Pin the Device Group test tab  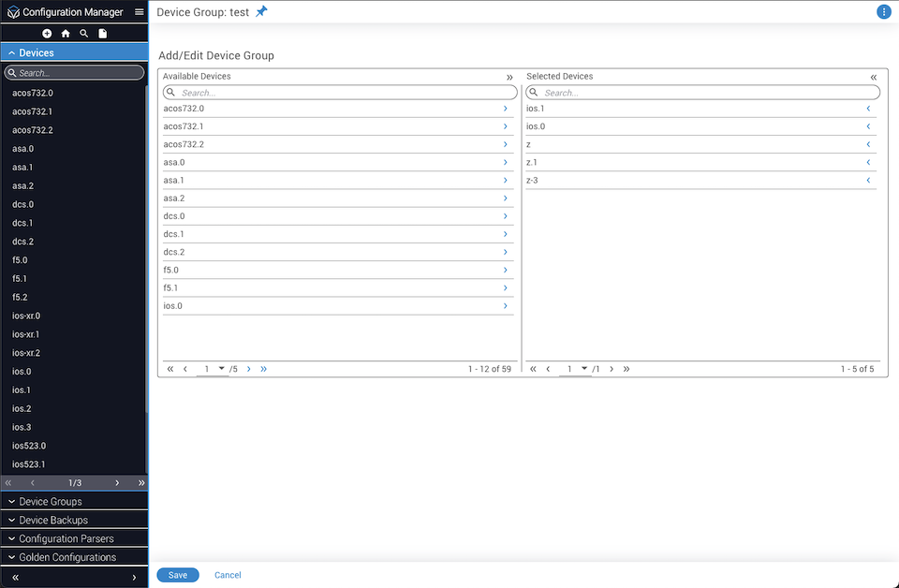coord(261,11)
